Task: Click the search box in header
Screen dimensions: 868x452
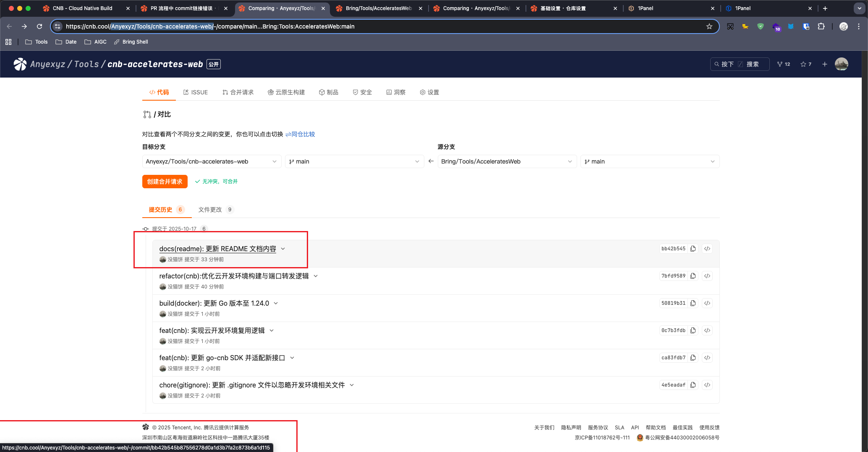Action: 739,64
